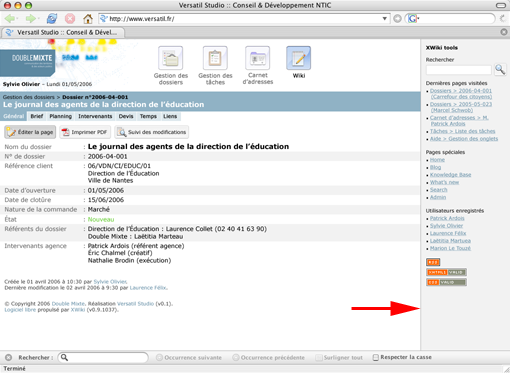
Task: Open the Search special page link
Action: 438,190
